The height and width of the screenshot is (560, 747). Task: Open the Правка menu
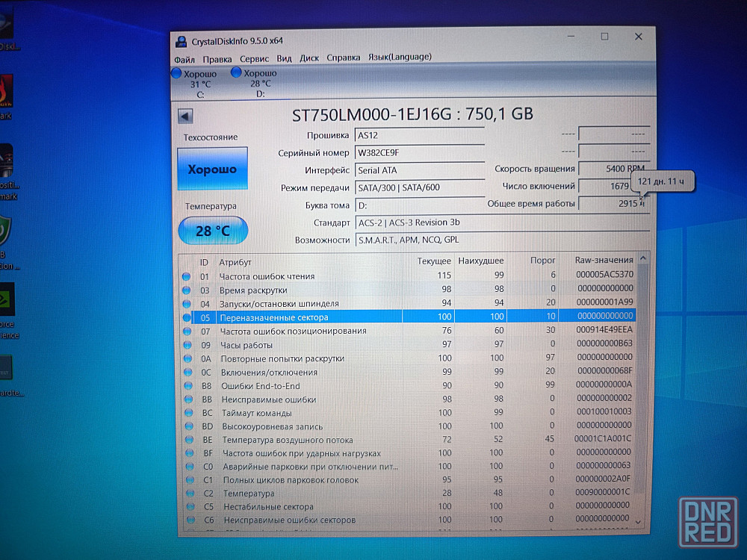(x=217, y=59)
